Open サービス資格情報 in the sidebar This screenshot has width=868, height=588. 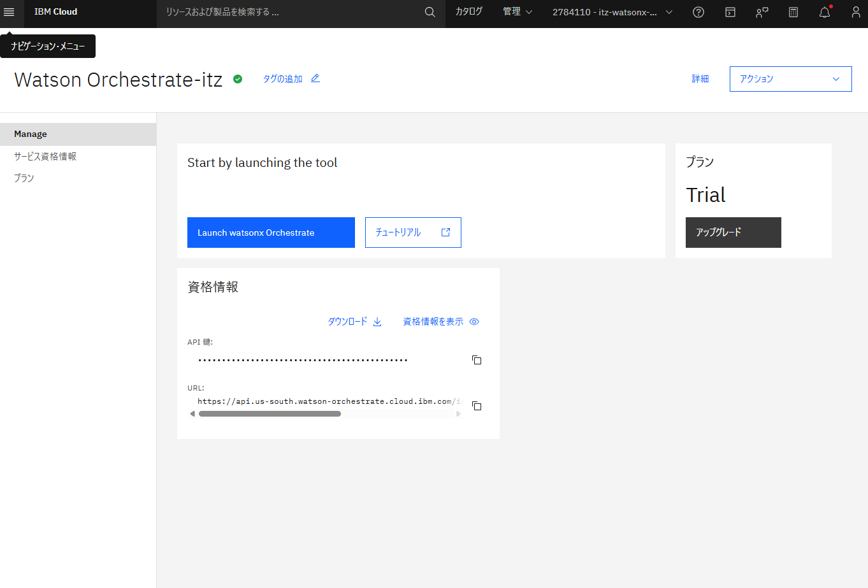click(45, 157)
